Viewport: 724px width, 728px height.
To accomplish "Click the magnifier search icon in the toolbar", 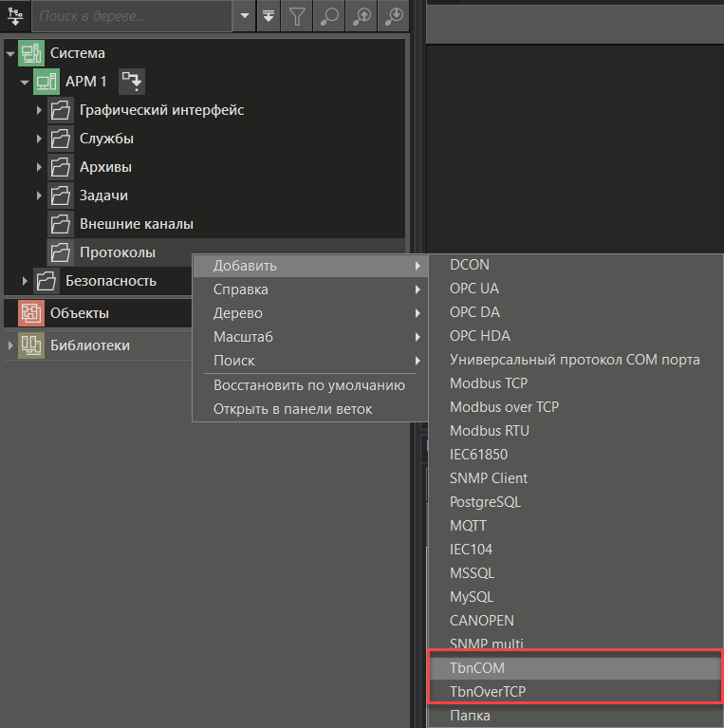I will pos(328,16).
